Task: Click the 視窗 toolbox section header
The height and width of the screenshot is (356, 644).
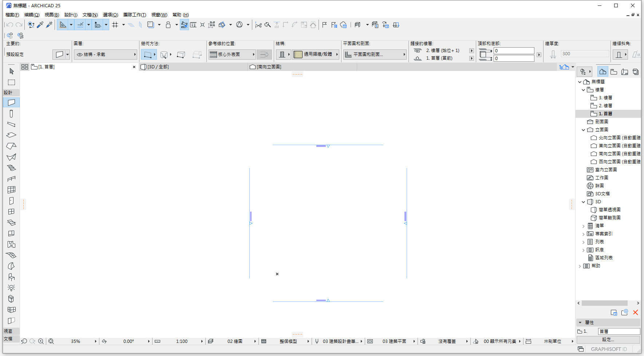Action: [11, 331]
